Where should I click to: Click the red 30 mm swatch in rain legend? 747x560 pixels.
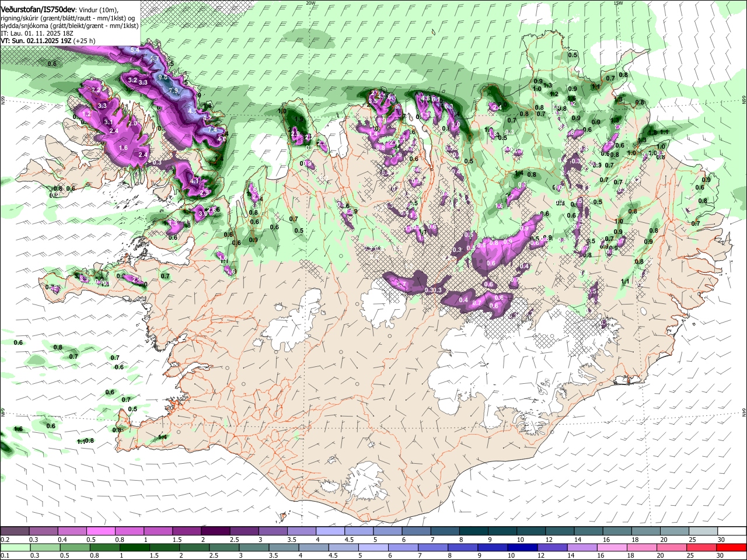coord(732,547)
